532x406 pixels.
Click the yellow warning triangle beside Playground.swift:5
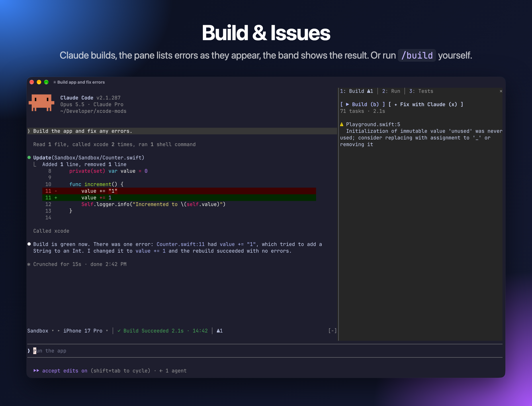(x=342, y=124)
